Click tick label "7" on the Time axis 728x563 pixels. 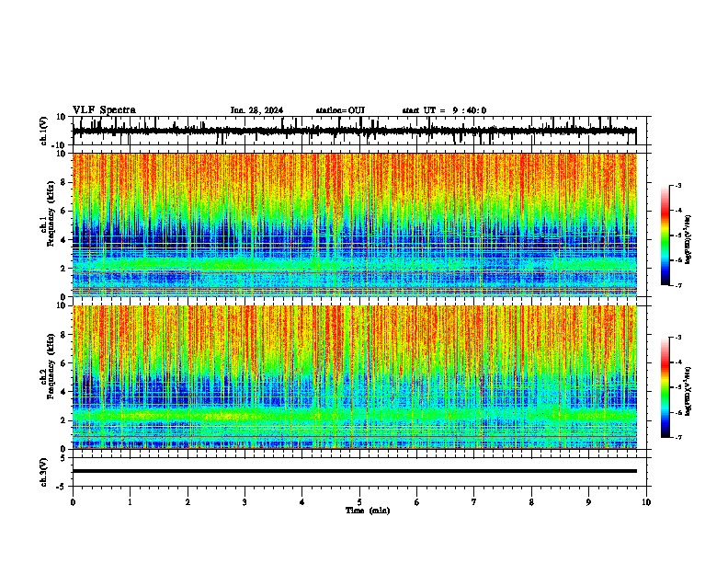474,502
